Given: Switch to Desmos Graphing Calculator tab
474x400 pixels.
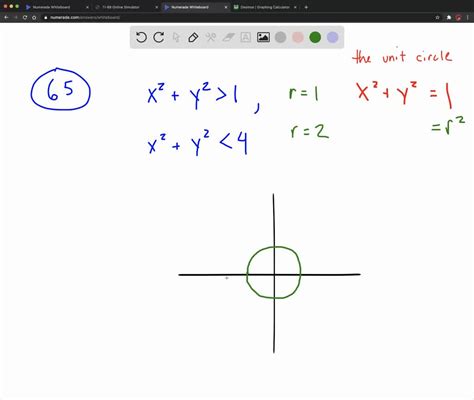Looking at the screenshot, I should (x=265, y=7).
